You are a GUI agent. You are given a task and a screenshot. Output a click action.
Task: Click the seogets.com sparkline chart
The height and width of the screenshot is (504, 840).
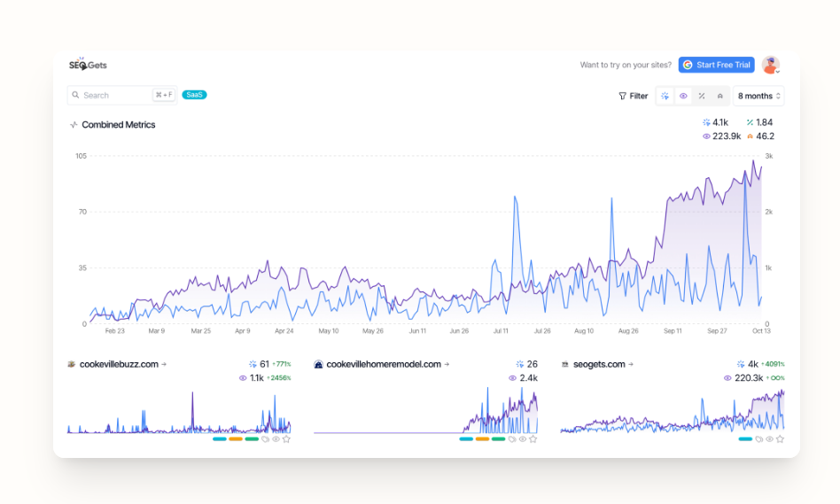673,411
